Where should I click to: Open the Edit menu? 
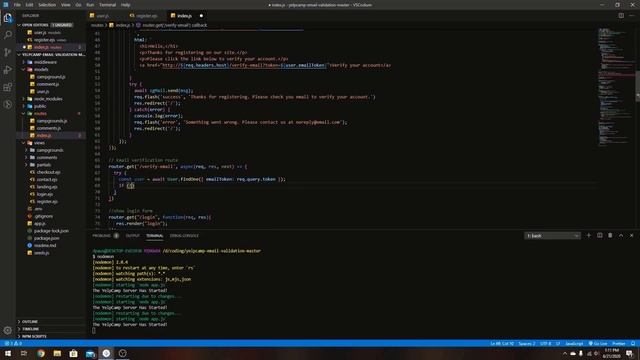pos(29,5)
